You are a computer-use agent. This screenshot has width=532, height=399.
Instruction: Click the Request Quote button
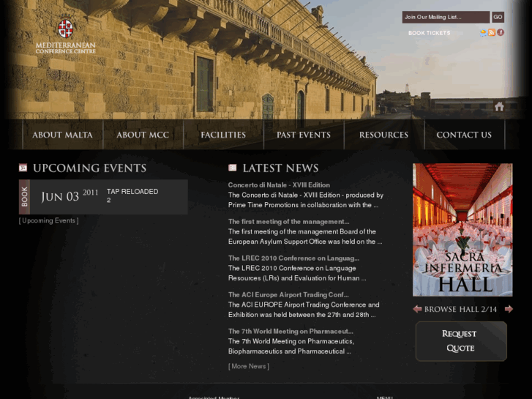coord(462,341)
